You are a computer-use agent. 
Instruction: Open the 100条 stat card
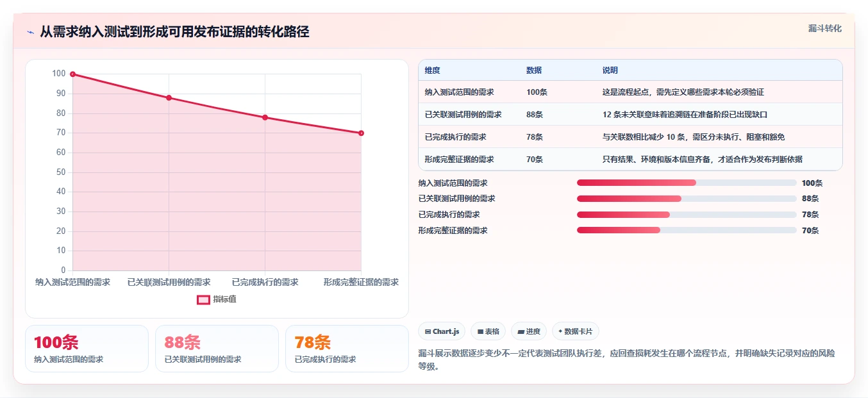click(x=87, y=349)
